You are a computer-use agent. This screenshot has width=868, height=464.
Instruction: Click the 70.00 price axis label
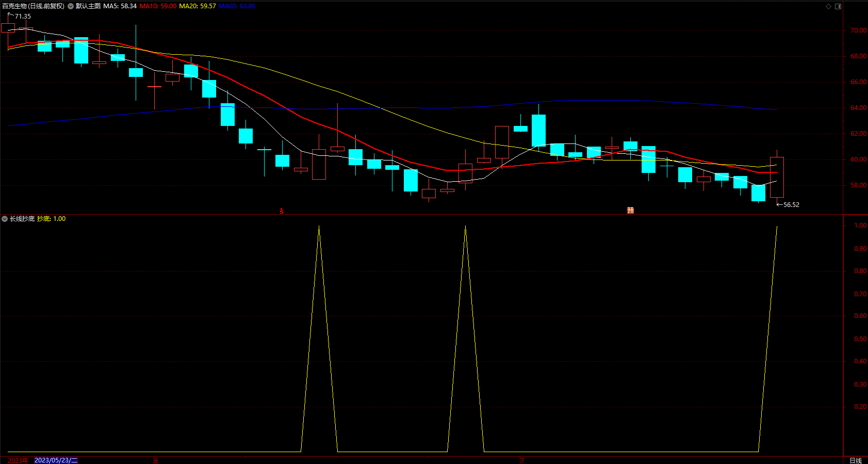[858, 30]
